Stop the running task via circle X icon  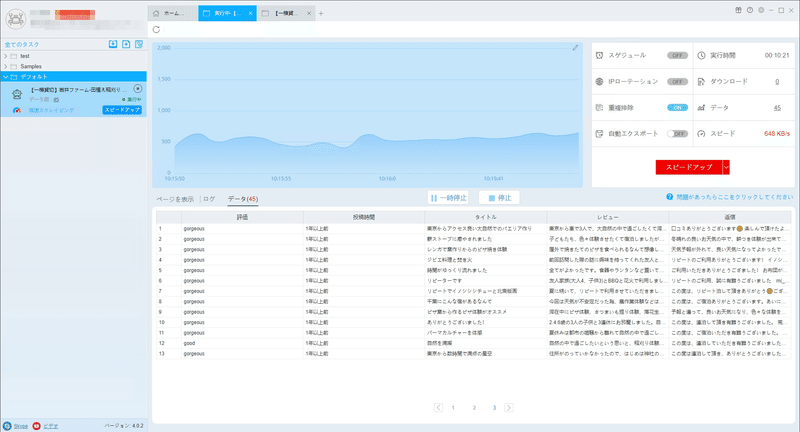pos(138,89)
